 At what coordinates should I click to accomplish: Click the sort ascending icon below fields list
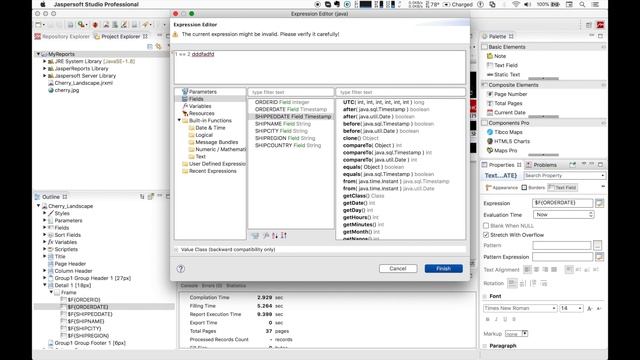tap(275, 236)
